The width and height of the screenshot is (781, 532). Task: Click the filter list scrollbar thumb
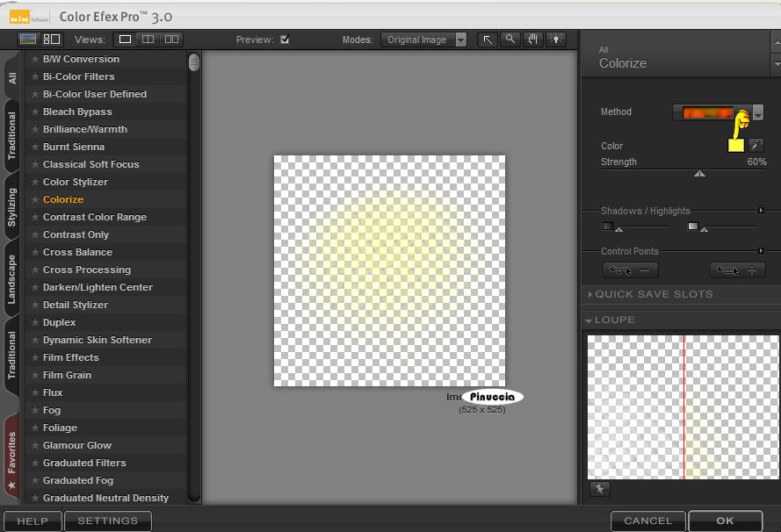(x=194, y=62)
